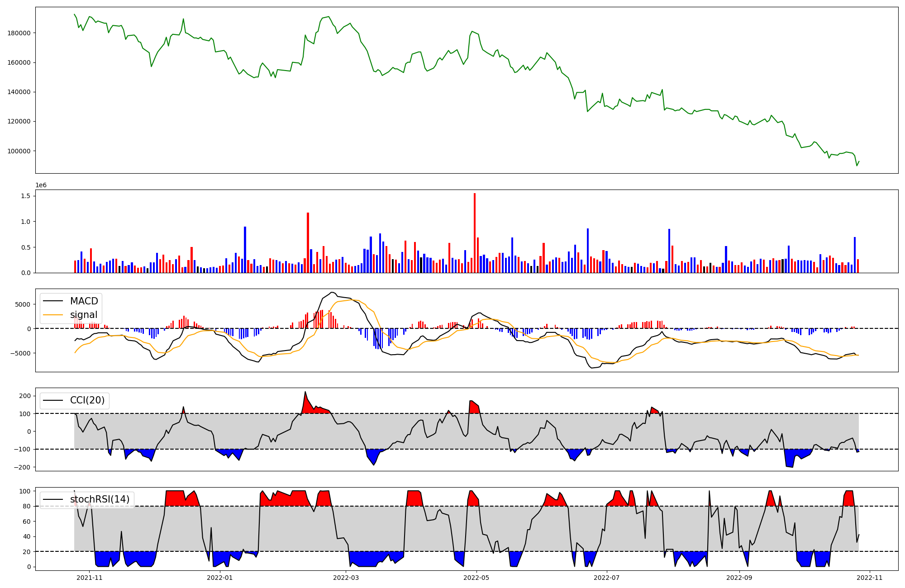This screenshot has height=588, width=905.
Task: Click the 1.5 volume axis label
Action: click(25, 196)
